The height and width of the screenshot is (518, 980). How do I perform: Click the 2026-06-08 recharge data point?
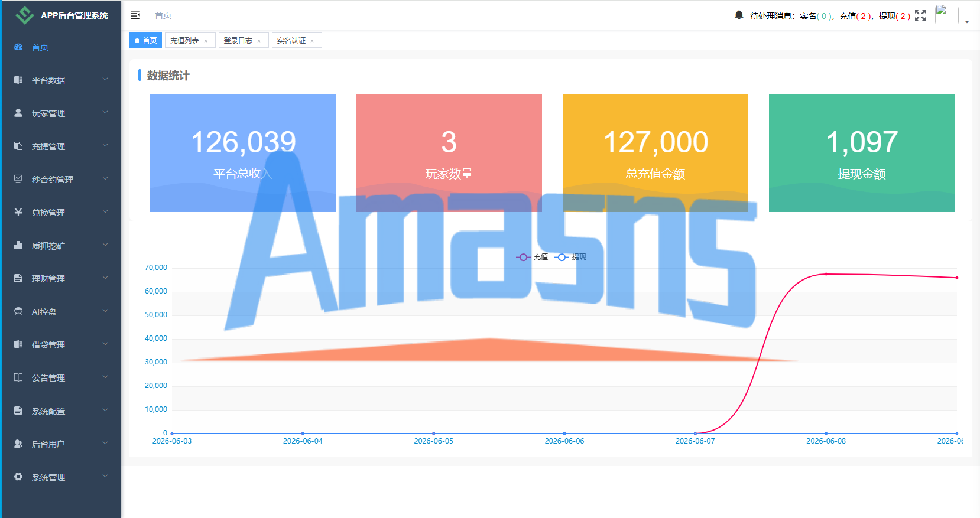tap(826, 274)
